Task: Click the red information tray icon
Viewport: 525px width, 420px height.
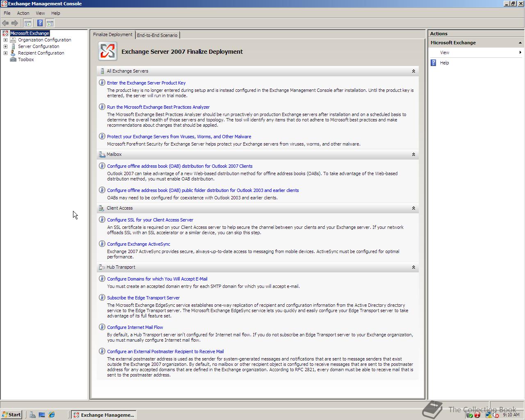Action: pos(477,415)
